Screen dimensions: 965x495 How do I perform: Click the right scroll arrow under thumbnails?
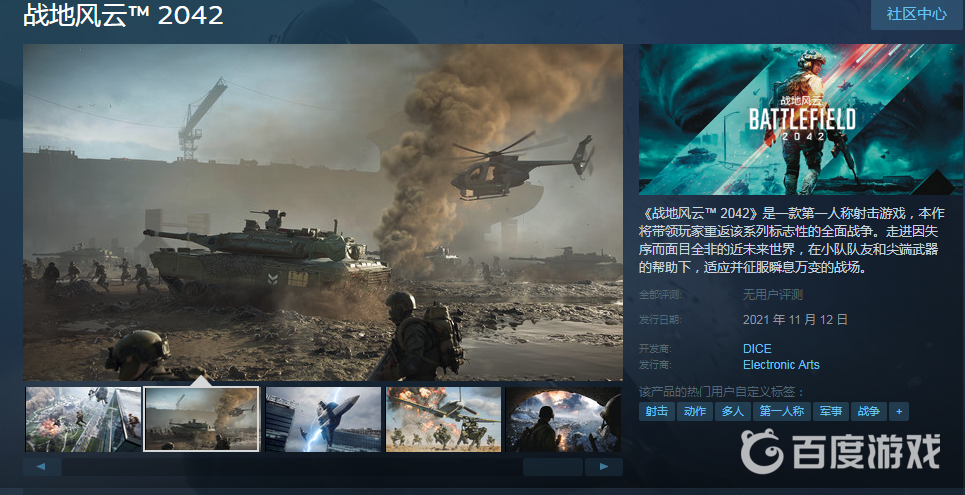604,467
